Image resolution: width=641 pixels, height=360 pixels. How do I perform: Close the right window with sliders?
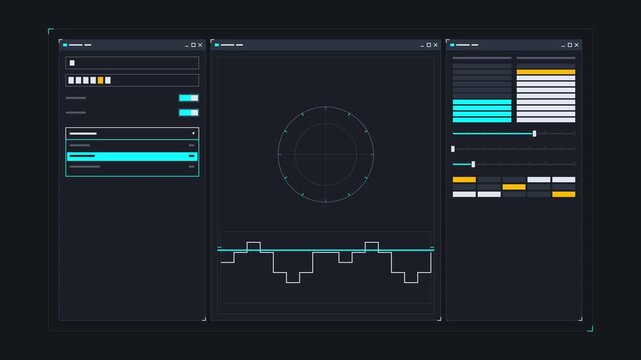(576, 45)
